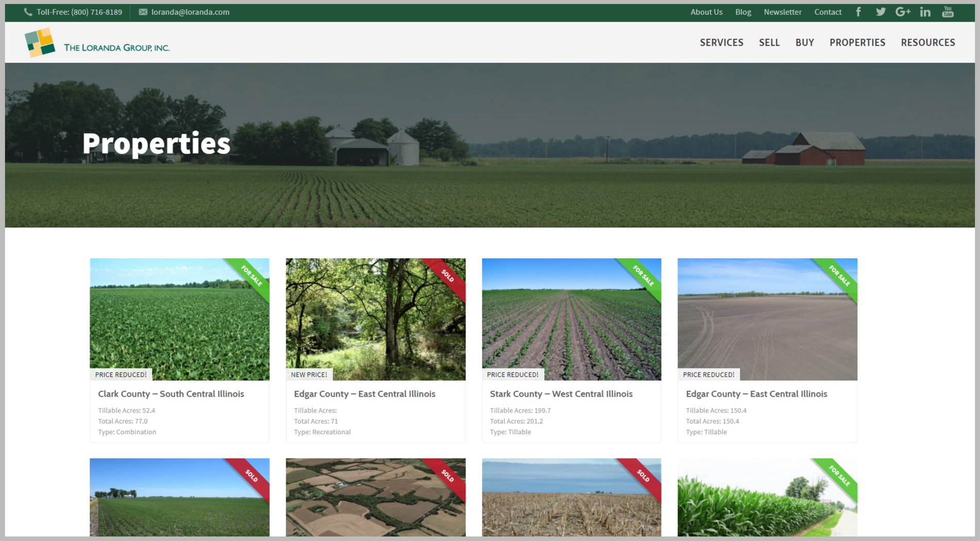Click the phone icon beside Toll-Free number

pyautogui.click(x=28, y=12)
